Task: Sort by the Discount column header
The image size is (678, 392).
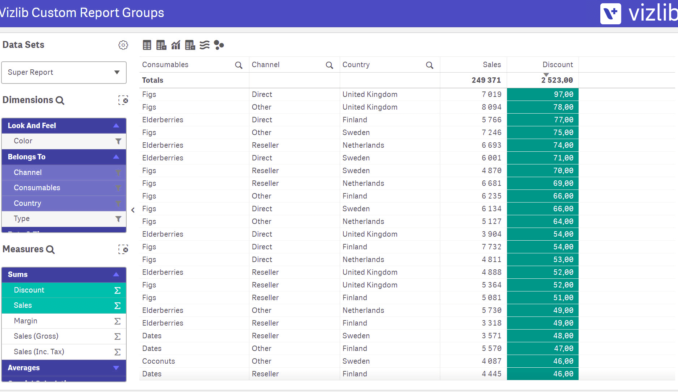Action: tap(557, 65)
